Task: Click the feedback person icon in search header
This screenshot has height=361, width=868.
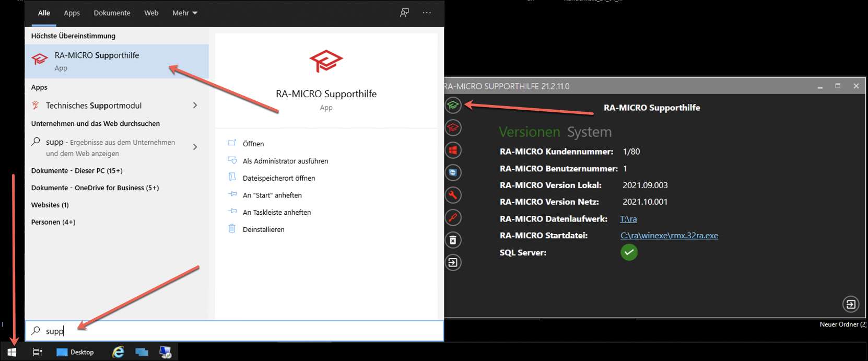Action: pyautogui.click(x=404, y=13)
